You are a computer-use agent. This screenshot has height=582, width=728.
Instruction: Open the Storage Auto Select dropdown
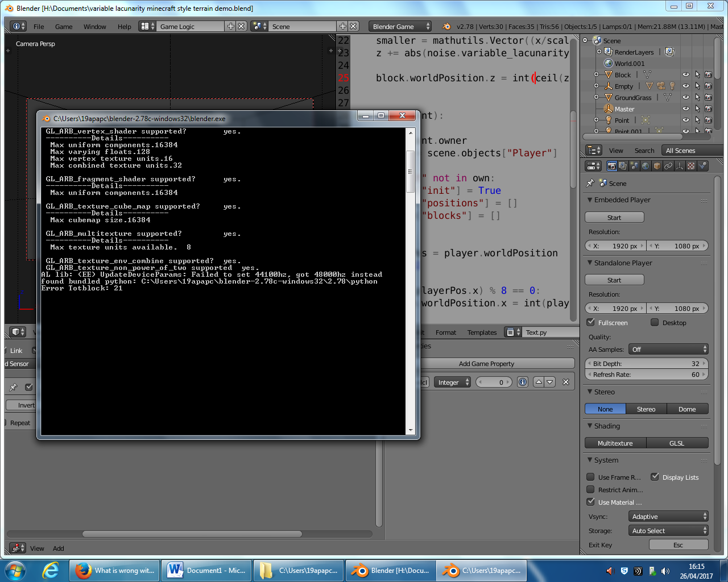668,530
